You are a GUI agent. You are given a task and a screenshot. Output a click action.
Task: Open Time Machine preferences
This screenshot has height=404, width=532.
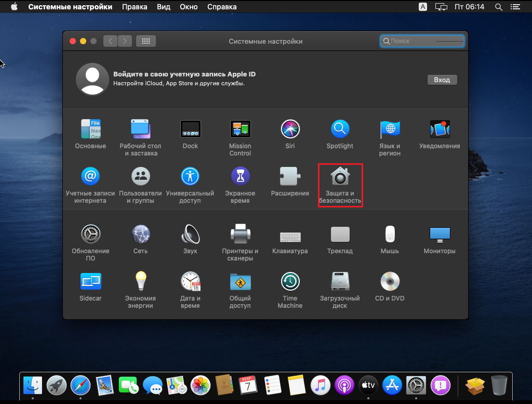(x=290, y=281)
